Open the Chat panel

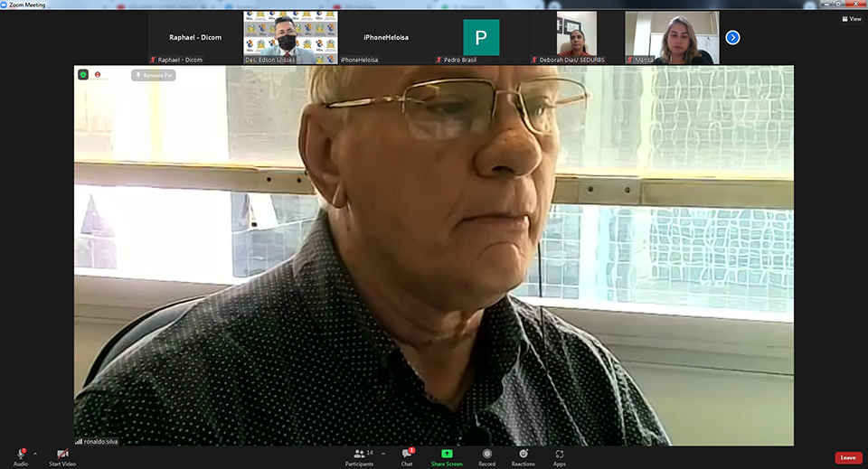point(407,454)
